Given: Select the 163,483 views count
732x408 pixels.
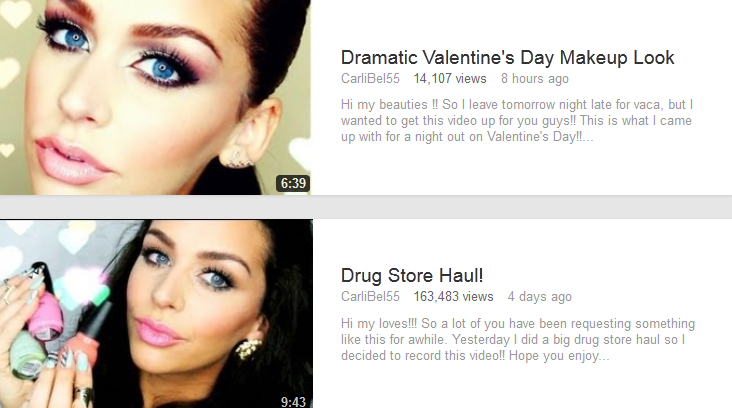Looking at the screenshot, I should coord(453,296).
